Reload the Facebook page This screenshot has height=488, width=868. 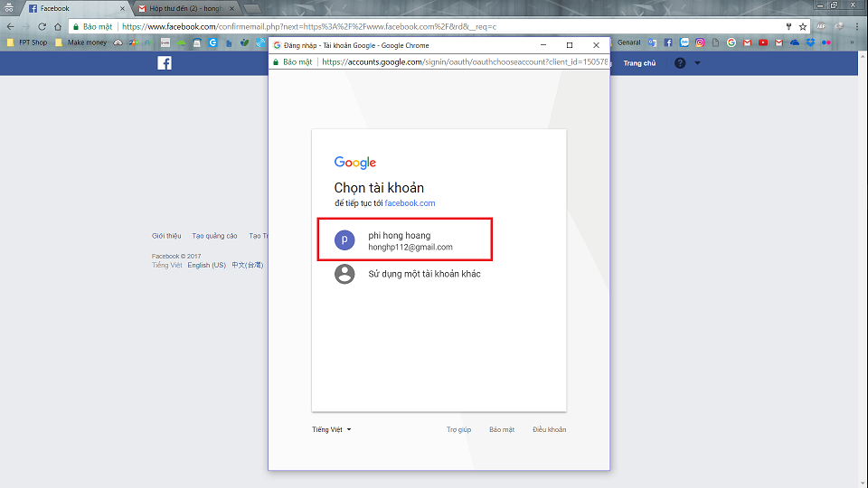click(42, 26)
